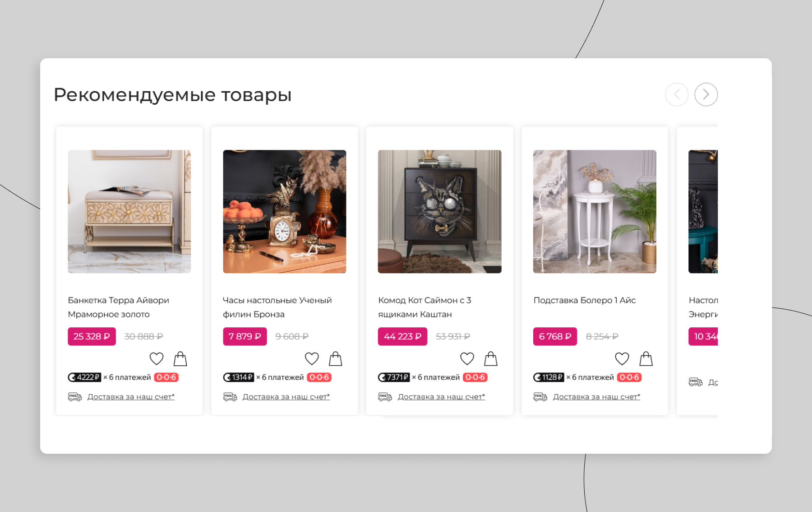The image size is (812, 512).
Task: Put Комод Кот Саймон in shopping bag
Action: (x=491, y=358)
